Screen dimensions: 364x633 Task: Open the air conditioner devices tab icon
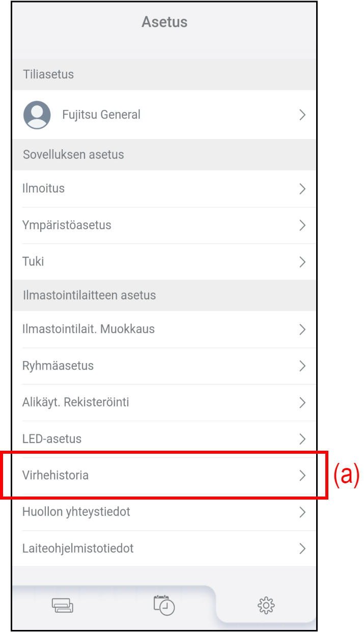62,606
